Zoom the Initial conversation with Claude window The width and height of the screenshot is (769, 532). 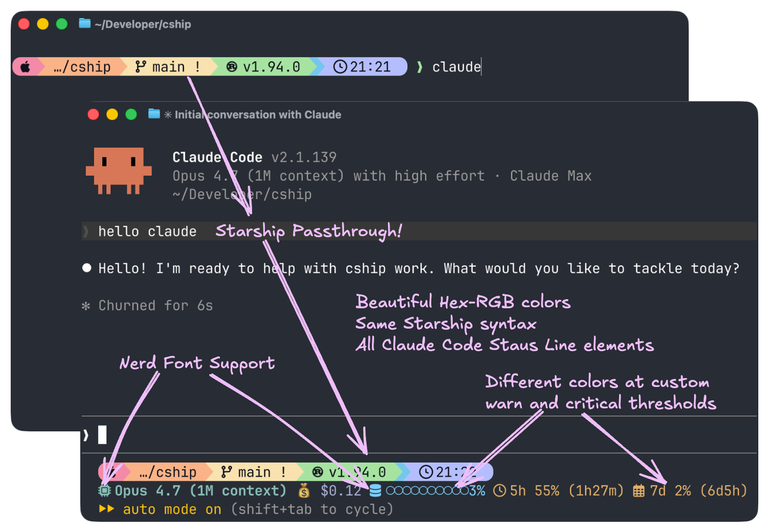coord(131,114)
